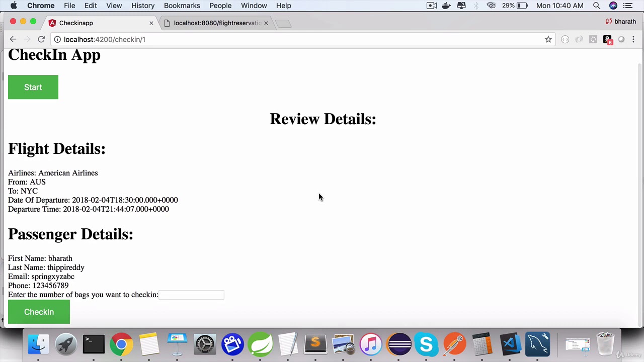The height and width of the screenshot is (362, 644).
Task: Click the 'Email: springxyzabc' text
Action: [x=41, y=277]
